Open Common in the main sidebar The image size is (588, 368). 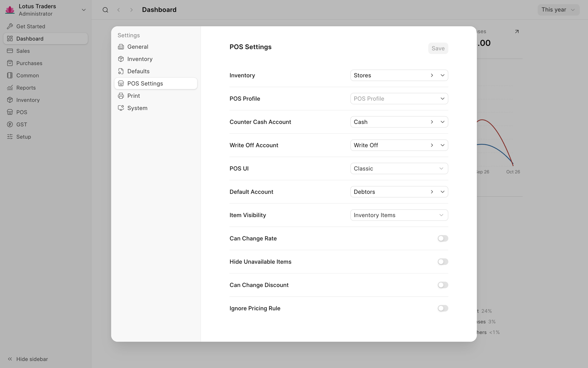[x=46, y=75]
